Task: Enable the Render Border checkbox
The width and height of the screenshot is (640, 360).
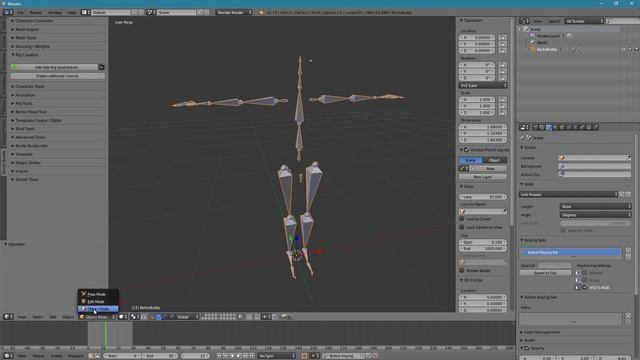Action: pos(462,270)
